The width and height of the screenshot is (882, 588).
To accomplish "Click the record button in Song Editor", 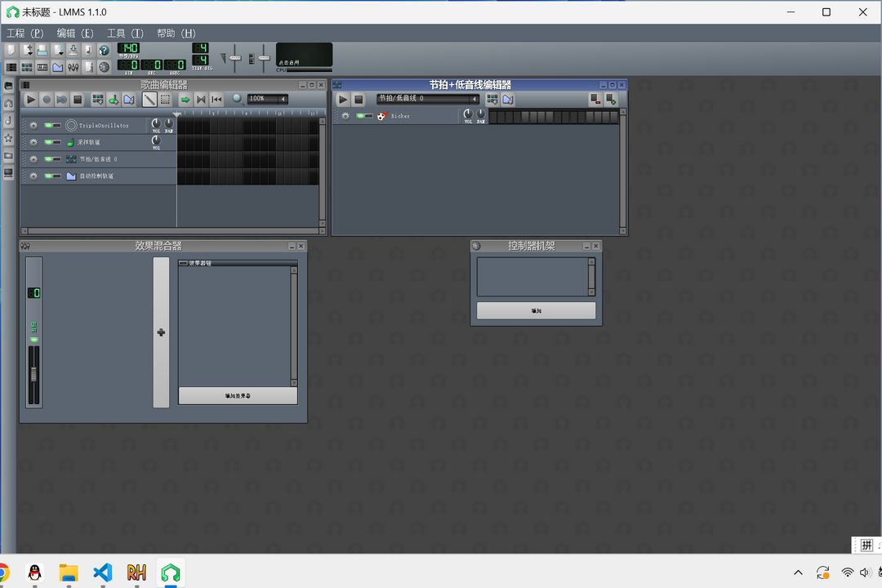I will coord(47,99).
